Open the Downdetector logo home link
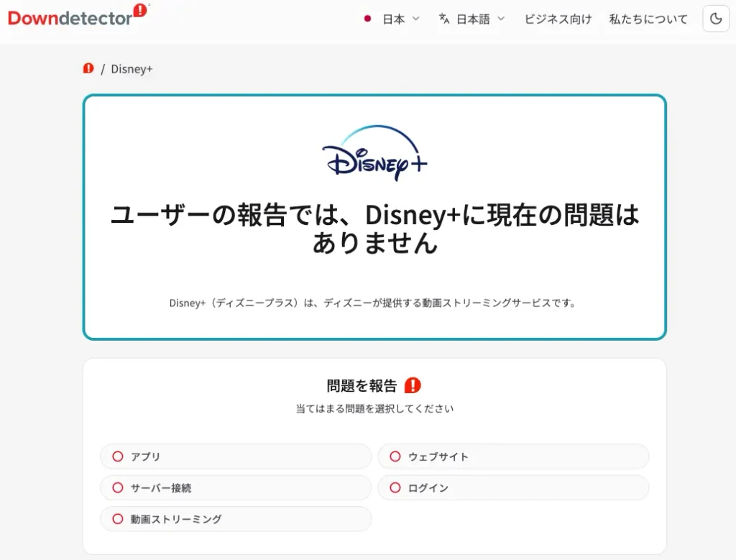Screen dimensions: 736x560 [x=78, y=16]
